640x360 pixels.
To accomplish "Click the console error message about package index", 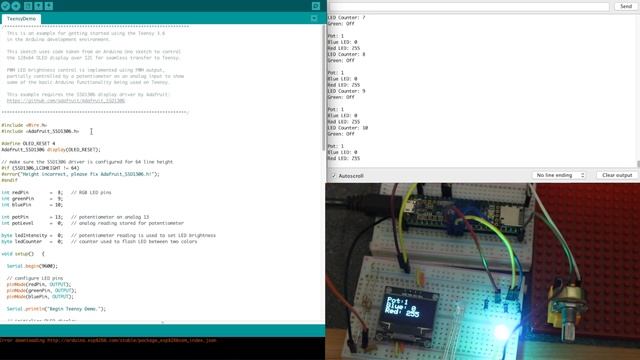I will (108, 340).
